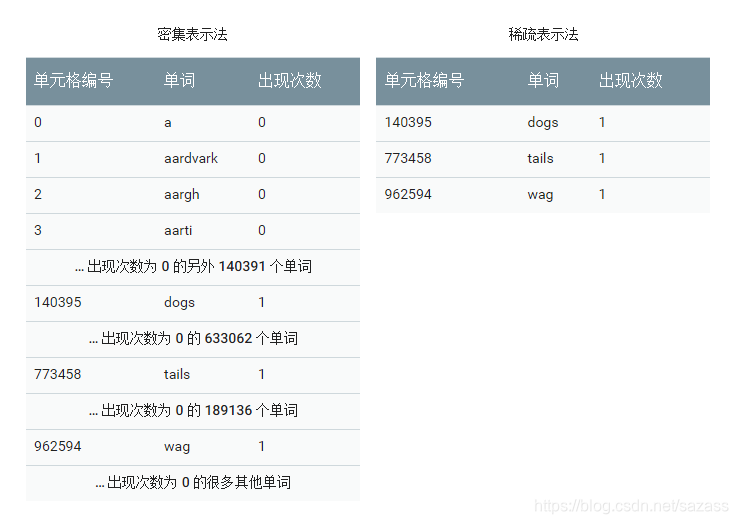Image resolution: width=738 pixels, height=524 pixels.
Task: Click the count 1 in the 稀疏表示法 dogs row
Action: (x=602, y=122)
